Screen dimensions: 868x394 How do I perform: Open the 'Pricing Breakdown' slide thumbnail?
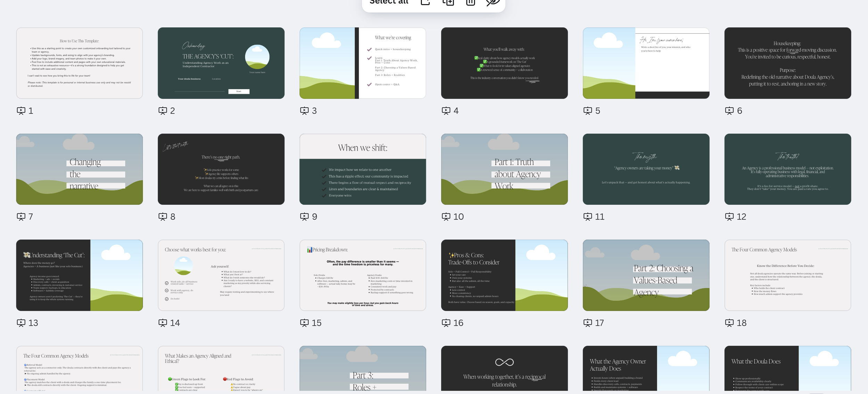362,275
